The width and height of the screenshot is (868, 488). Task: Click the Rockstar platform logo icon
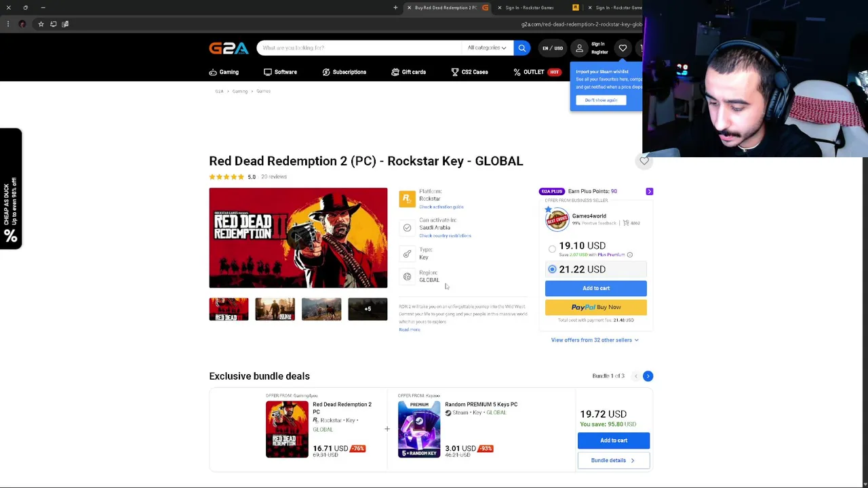[x=407, y=198]
